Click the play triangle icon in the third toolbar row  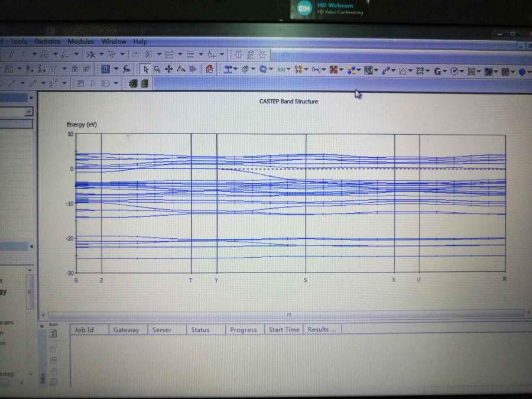(93, 83)
